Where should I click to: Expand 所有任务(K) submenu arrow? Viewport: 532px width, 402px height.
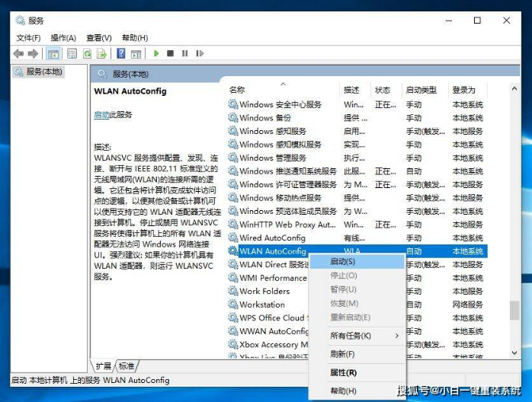coord(397,336)
